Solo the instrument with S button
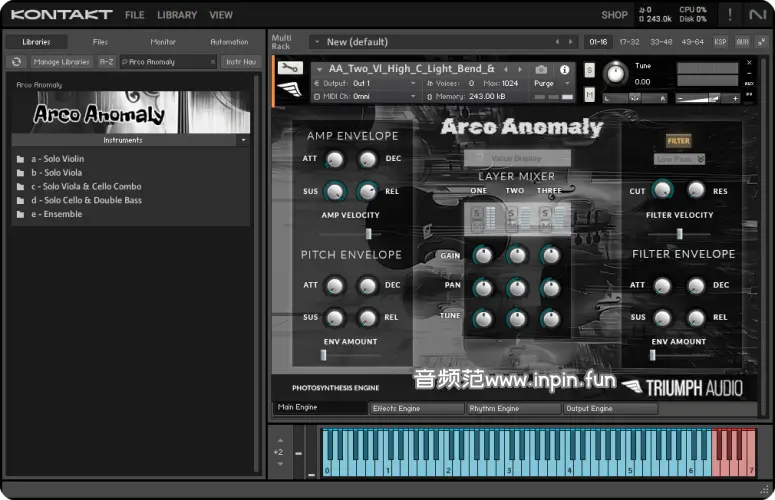Viewport: 775px width, 500px height. (x=589, y=70)
